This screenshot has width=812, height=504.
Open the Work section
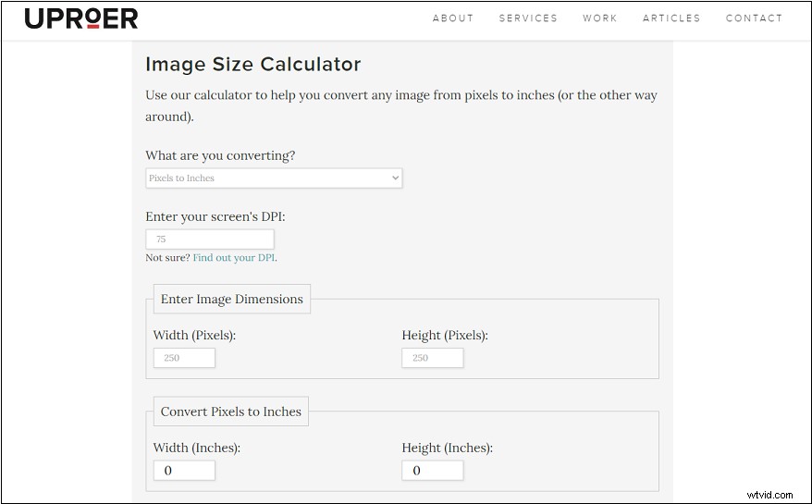pyautogui.click(x=599, y=18)
